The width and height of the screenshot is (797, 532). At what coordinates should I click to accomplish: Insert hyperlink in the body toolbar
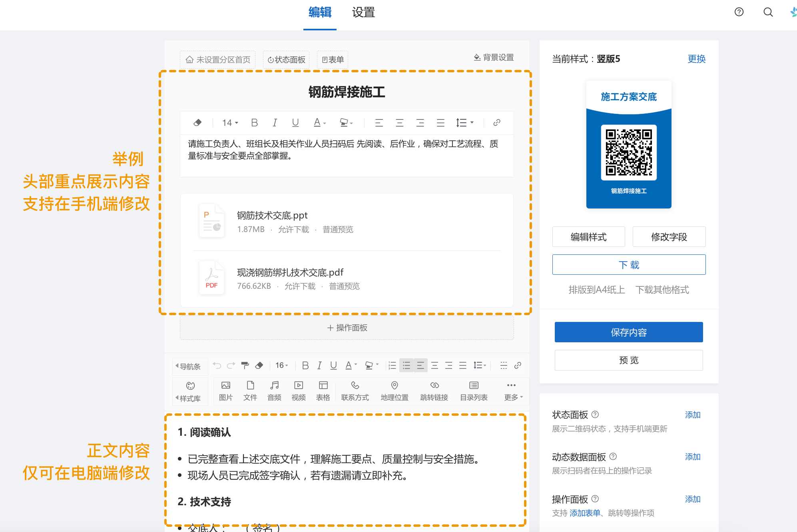518,365
